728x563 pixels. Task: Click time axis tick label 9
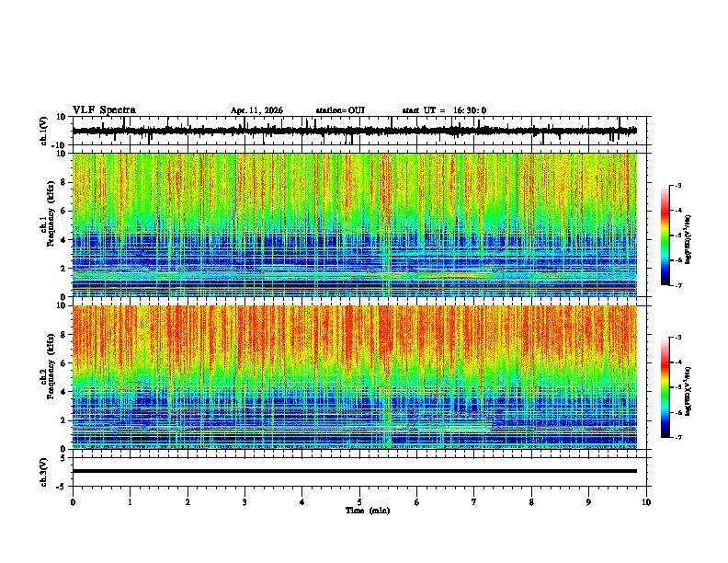[588, 502]
